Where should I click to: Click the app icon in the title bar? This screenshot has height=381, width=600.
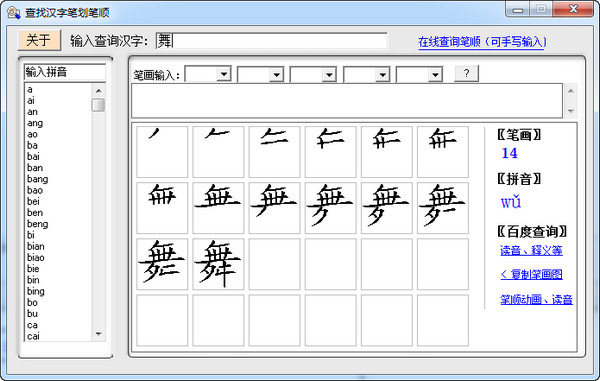tap(14, 13)
